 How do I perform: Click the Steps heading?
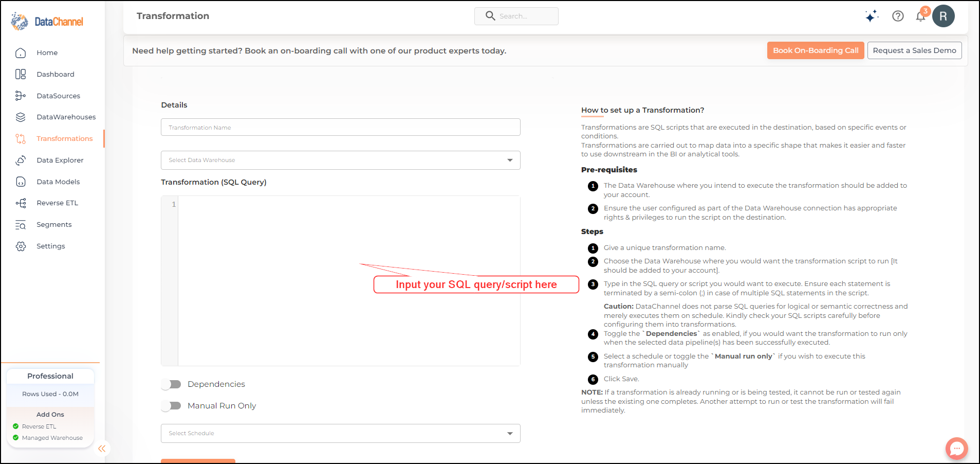click(x=592, y=231)
